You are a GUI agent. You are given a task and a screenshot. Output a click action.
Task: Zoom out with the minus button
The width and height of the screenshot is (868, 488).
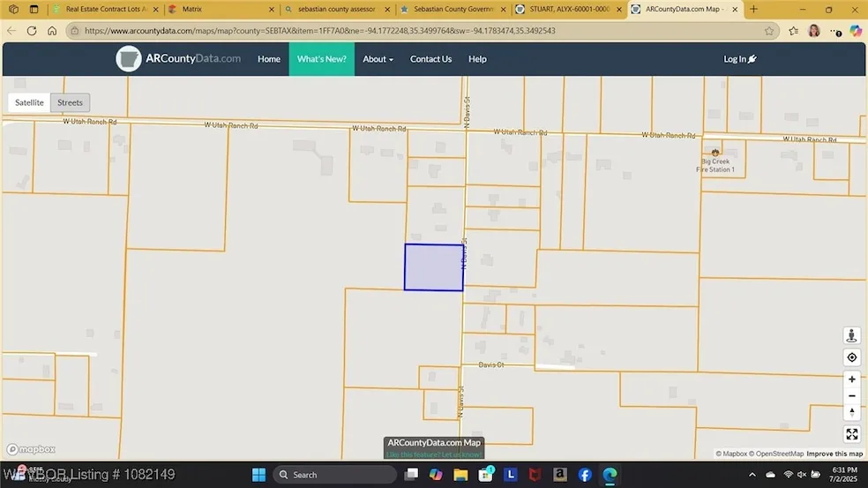click(851, 395)
